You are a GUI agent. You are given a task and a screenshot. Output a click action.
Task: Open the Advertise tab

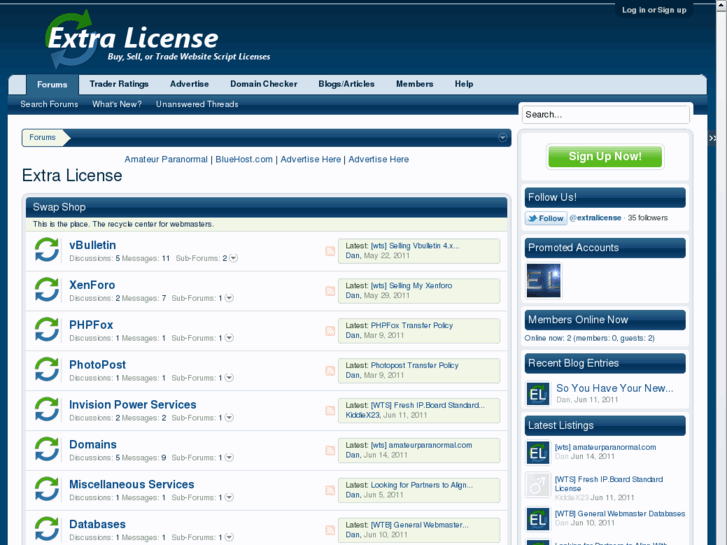pos(189,84)
